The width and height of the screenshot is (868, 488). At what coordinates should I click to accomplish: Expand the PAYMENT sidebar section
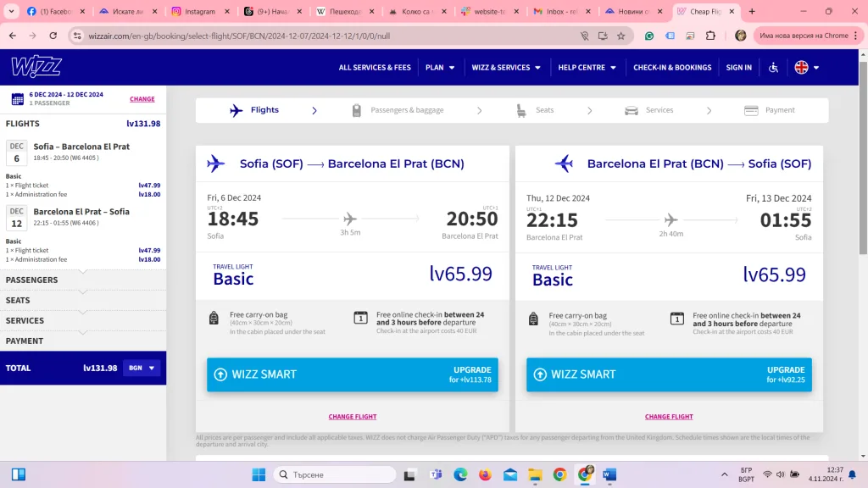(x=83, y=341)
